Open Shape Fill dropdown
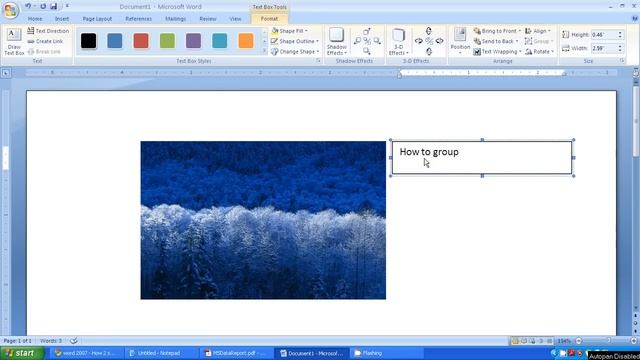The height and width of the screenshot is (360, 640). 289,31
